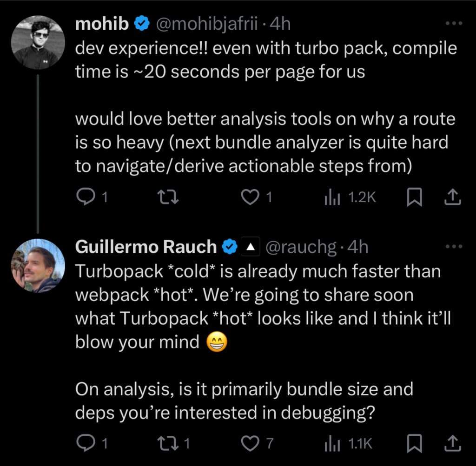Bookmark Guillermo's tweet
The width and height of the screenshot is (476, 466).
[415, 443]
